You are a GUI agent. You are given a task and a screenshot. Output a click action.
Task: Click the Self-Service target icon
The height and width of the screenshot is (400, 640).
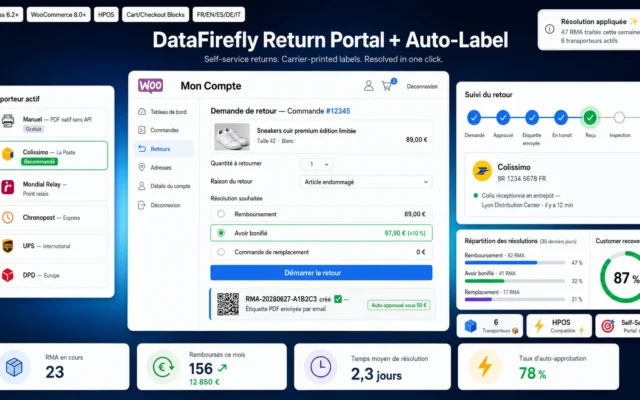[x=608, y=326]
